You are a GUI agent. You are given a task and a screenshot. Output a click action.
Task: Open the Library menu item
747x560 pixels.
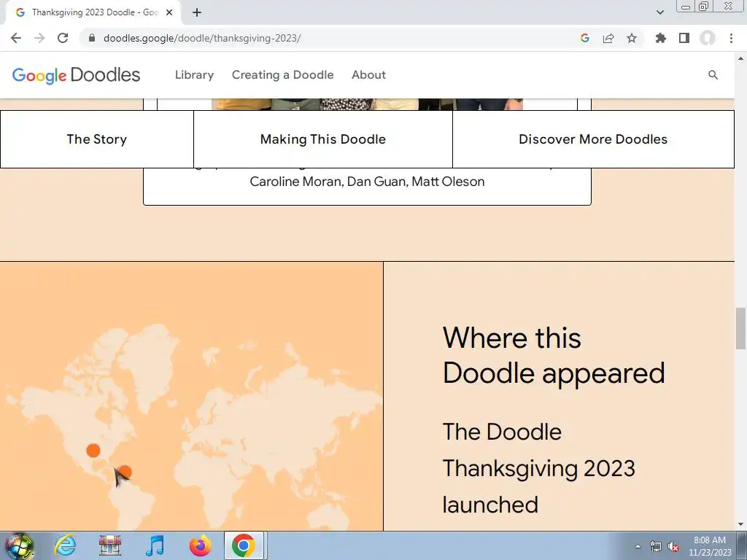pos(194,75)
